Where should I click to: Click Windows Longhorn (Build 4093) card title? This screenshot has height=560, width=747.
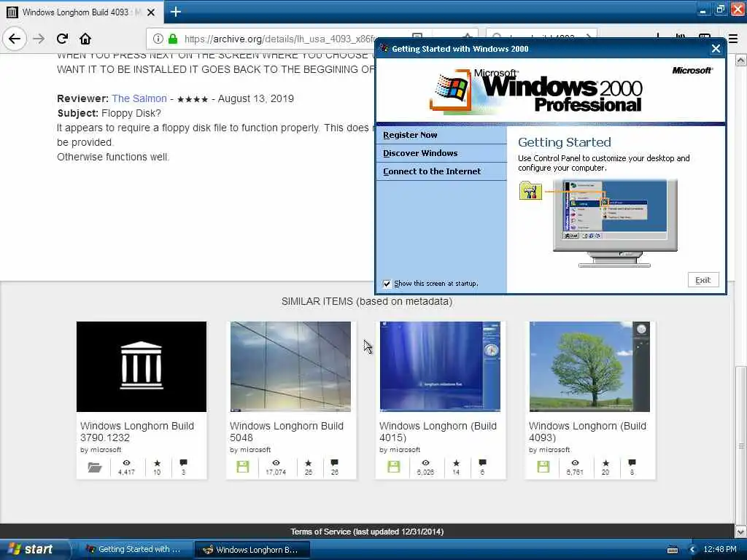pyautogui.click(x=587, y=432)
